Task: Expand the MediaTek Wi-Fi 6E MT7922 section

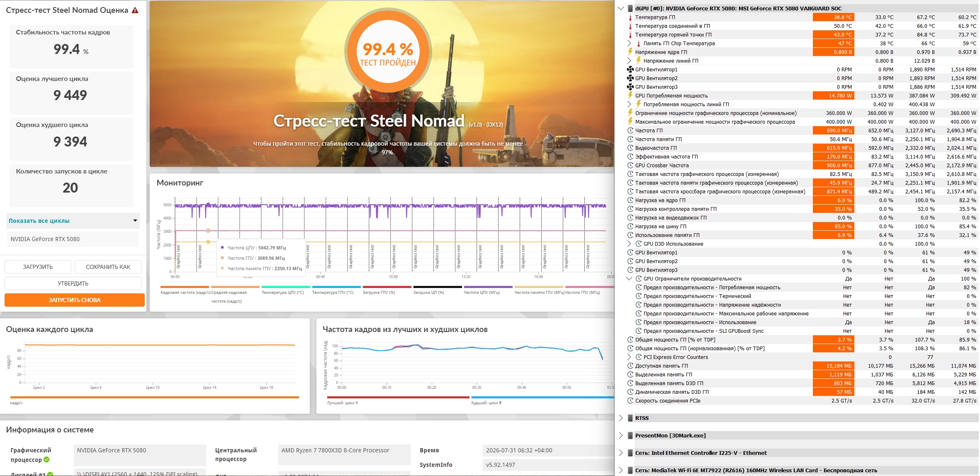Action: click(621, 470)
